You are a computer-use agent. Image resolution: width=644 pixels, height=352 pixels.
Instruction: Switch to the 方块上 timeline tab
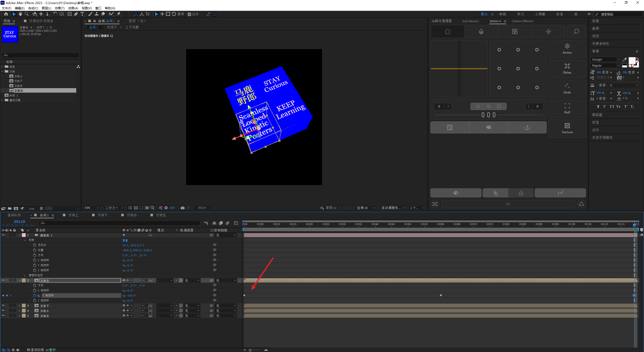point(73,215)
